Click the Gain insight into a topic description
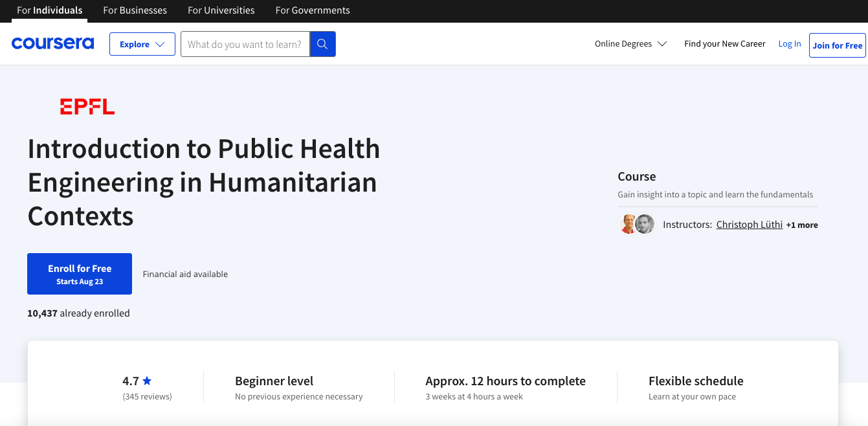The width and height of the screenshot is (868, 426). [715, 194]
